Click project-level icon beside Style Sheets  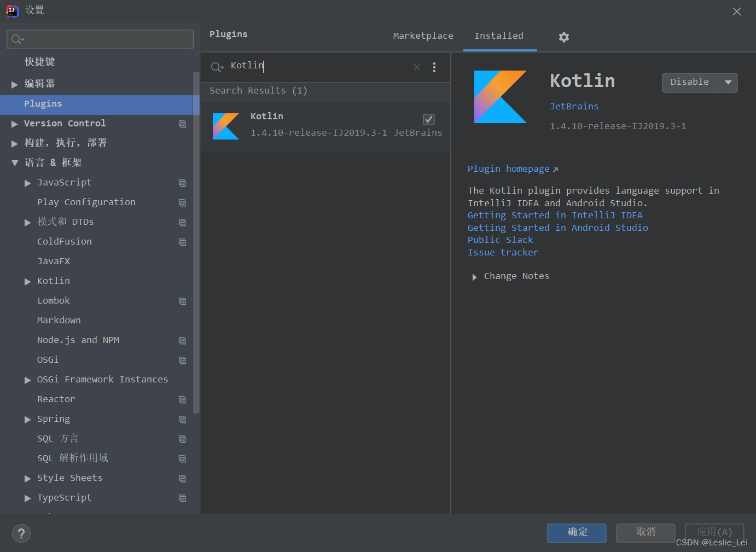[183, 478]
